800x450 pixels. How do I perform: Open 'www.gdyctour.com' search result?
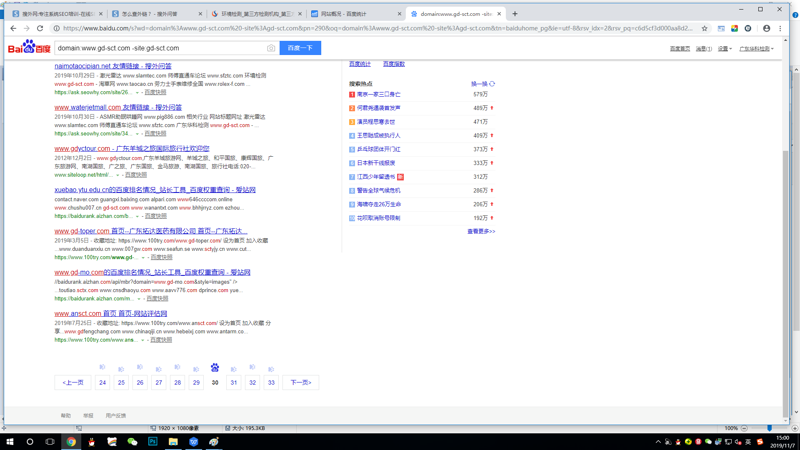[132, 148]
